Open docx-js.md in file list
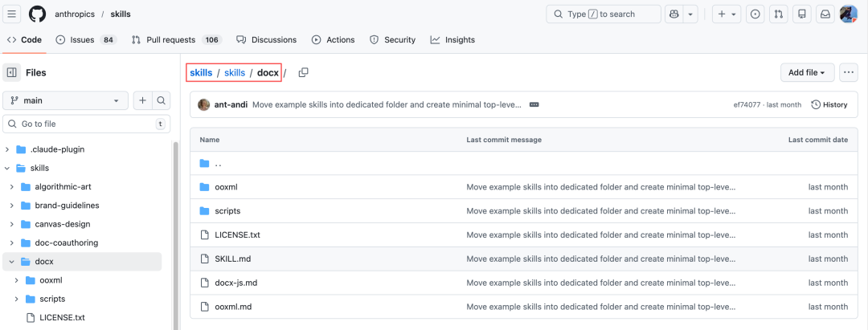This screenshot has width=868, height=330. [x=235, y=283]
